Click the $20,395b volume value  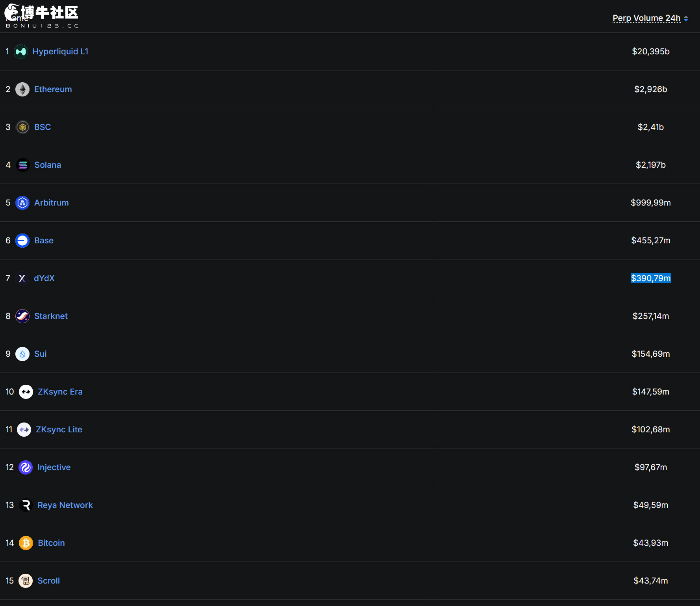point(651,52)
